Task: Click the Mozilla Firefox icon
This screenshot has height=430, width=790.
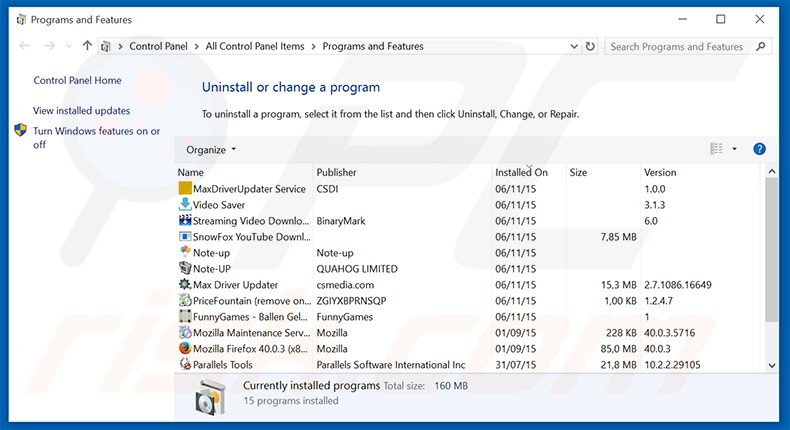Action: pyautogui.click(x=185, y=348)
